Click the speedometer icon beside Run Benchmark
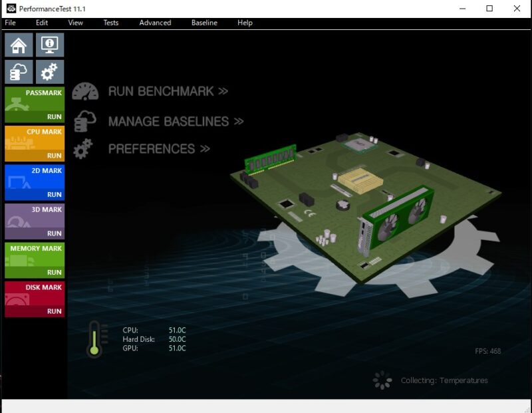Screen dimensions: 532x413 pyautogui.click(x=85, y=91)
